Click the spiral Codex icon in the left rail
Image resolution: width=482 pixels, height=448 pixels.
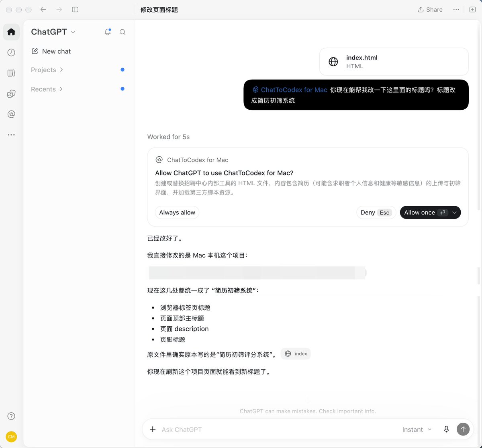pos(11,115)
